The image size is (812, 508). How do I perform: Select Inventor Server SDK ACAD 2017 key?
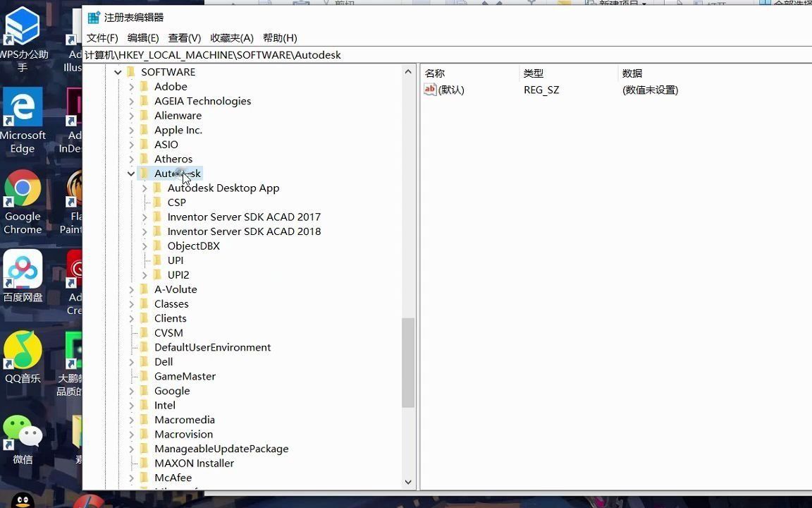tap(244, 217)
